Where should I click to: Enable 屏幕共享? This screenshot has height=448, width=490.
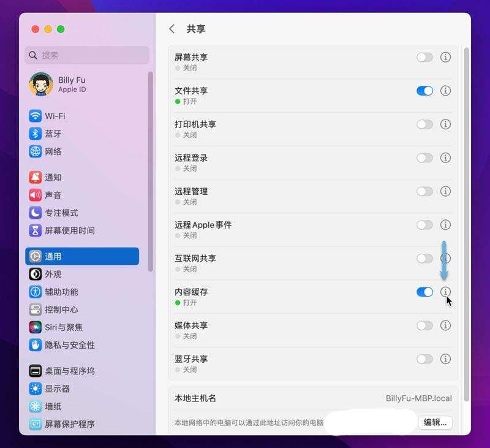[426, 57]
